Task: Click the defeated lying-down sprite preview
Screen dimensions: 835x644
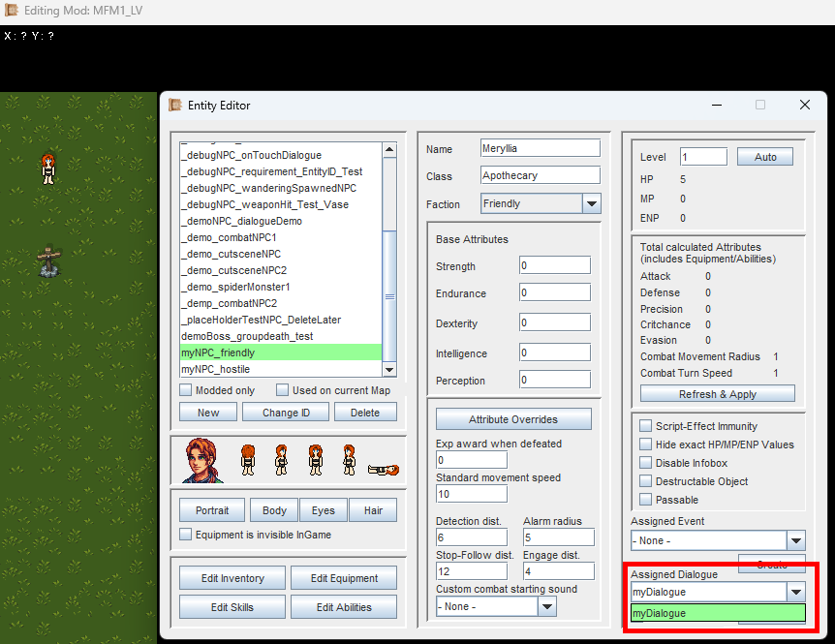Action: coord(384,470)
